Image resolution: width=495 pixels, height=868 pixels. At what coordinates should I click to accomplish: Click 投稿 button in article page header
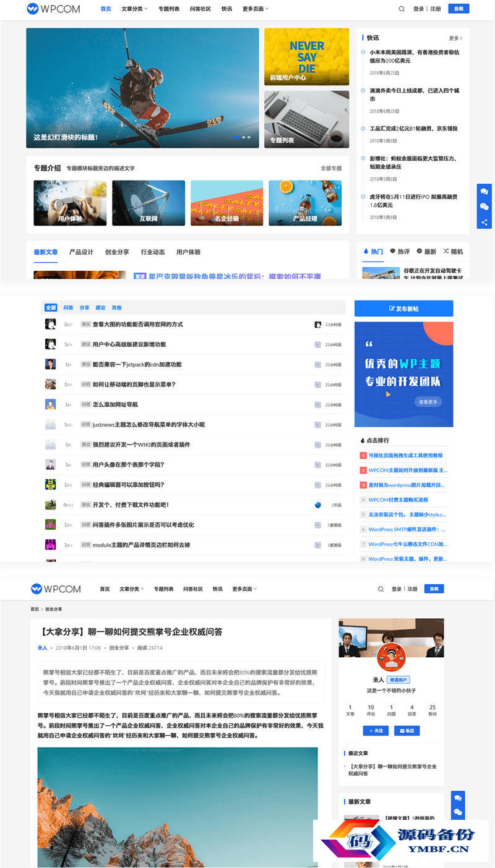pyautogui.click(x=434, y=589)
